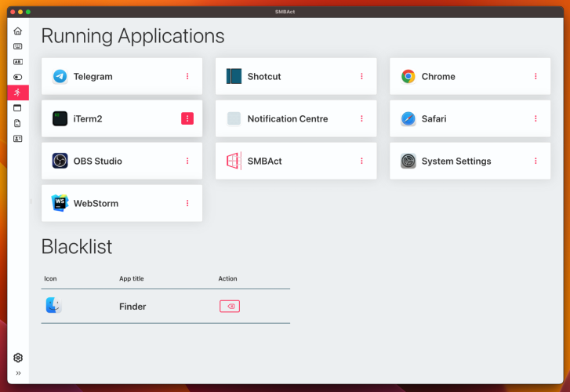Click the OBS Studio label
Screen dimensions: 570x392
point(98,161)
